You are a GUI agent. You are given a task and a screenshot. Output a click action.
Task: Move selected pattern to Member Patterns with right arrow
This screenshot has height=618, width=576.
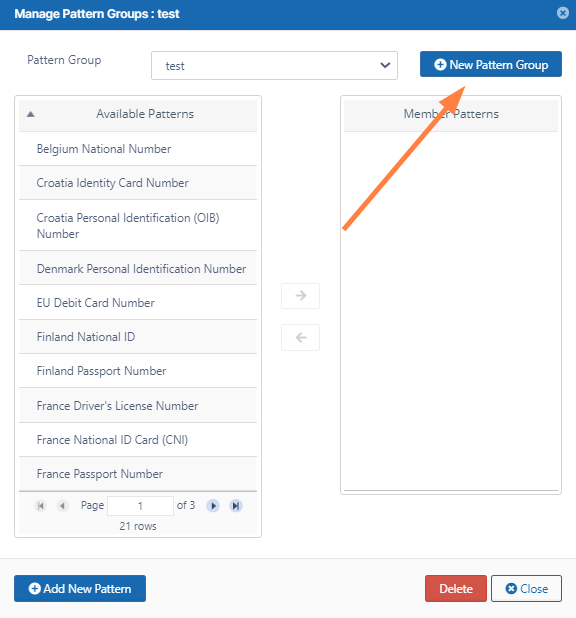300,296
